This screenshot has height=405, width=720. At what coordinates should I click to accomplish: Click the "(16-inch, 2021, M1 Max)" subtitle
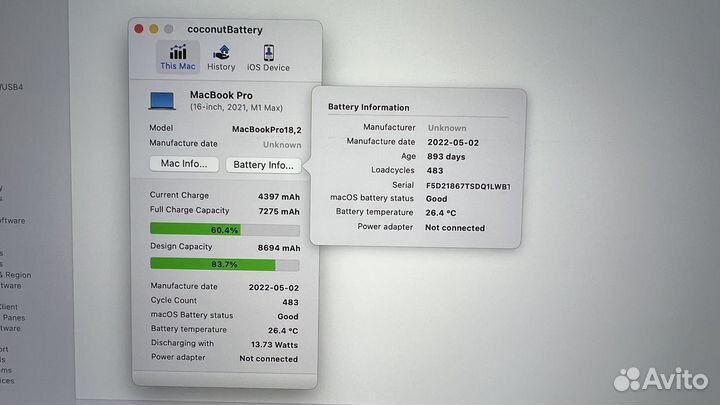(236, 107)
